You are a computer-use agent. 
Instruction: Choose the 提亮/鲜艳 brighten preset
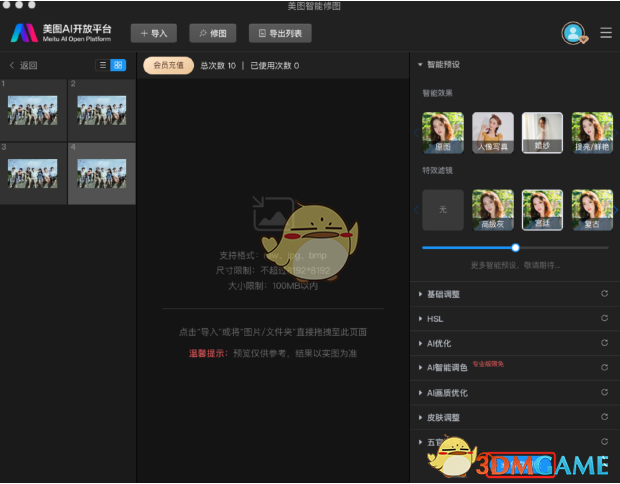tap(592, 133)
